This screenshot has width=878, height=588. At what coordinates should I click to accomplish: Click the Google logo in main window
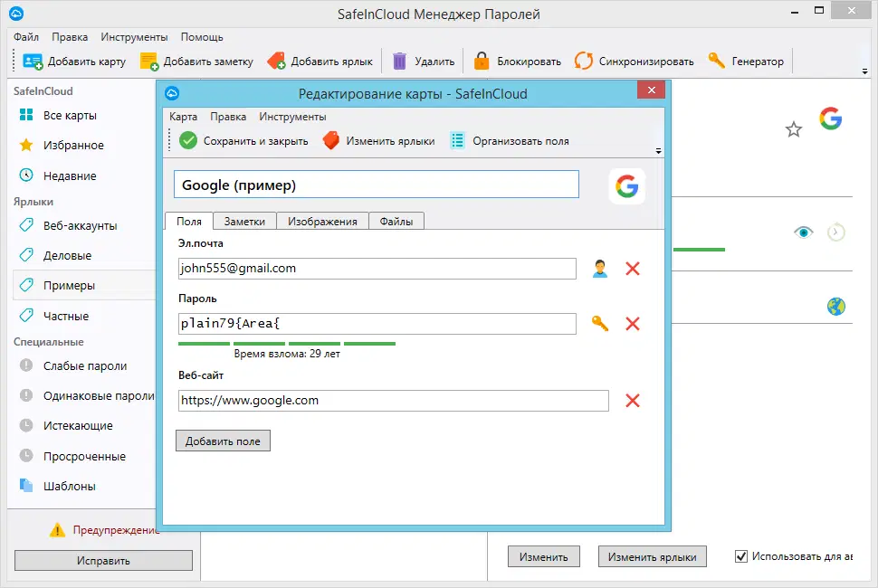point(830,119)
